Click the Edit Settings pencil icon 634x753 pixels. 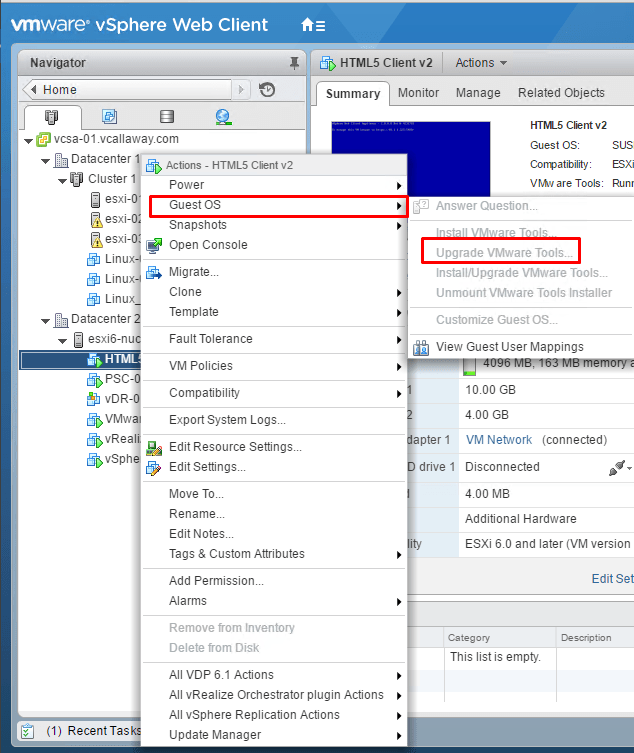[x=154, y=467]
